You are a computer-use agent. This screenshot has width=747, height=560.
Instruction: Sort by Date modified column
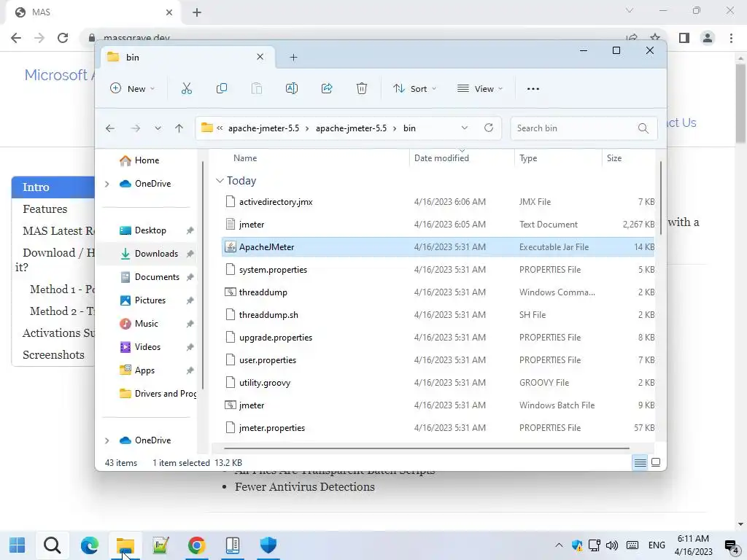[441, 158]
